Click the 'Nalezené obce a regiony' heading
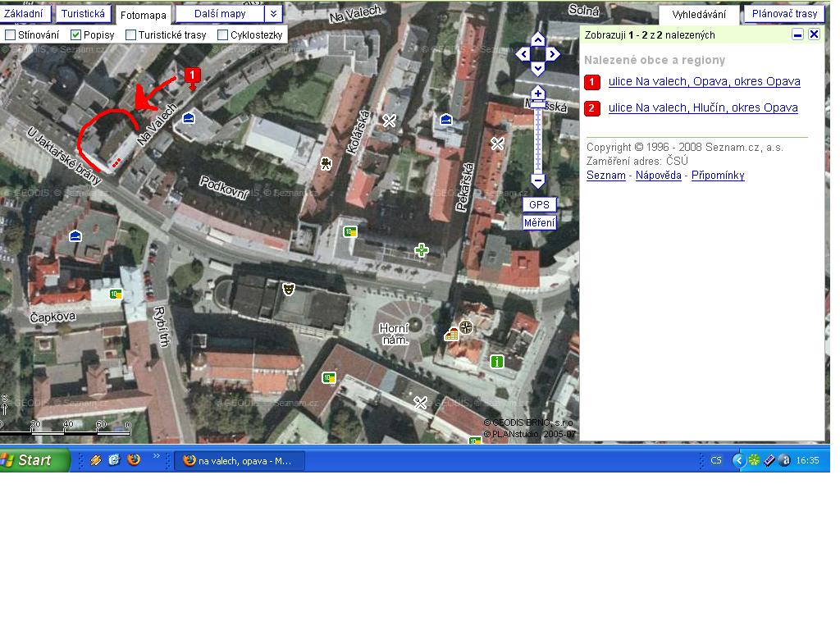Viewport: 840px width, 630px height. (655, 60)
